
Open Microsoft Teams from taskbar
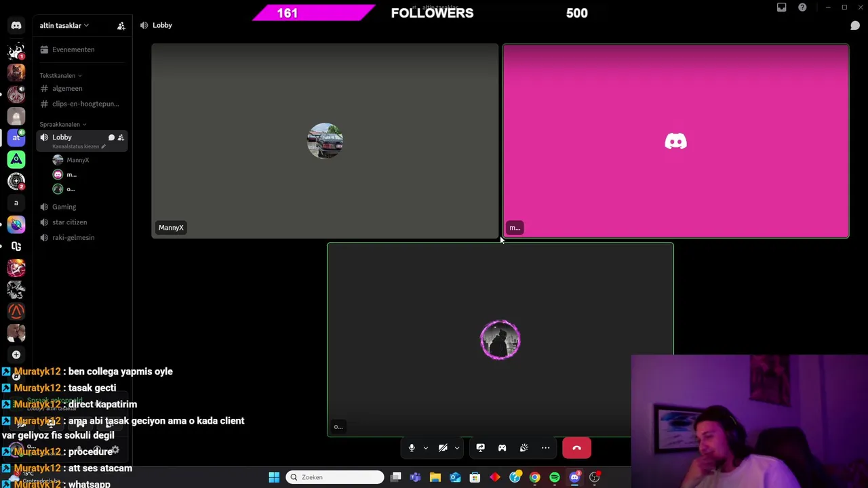pos(416,477)
